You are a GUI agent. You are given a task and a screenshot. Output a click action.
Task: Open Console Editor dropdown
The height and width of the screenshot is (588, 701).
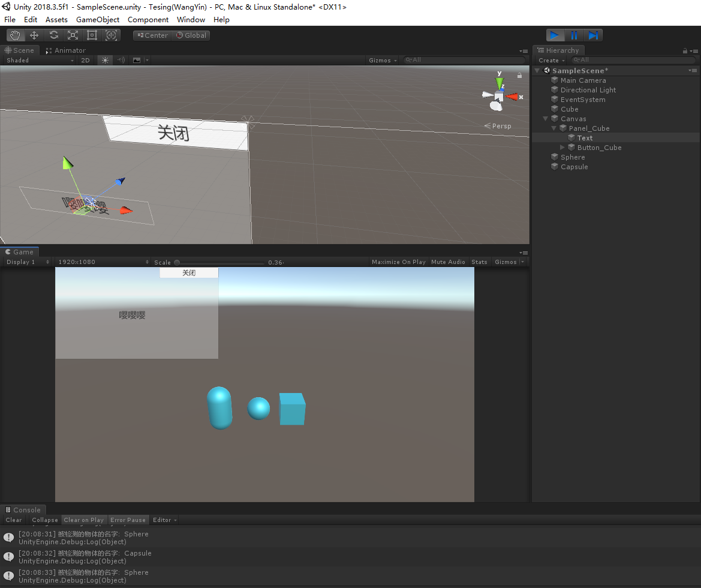164,520
